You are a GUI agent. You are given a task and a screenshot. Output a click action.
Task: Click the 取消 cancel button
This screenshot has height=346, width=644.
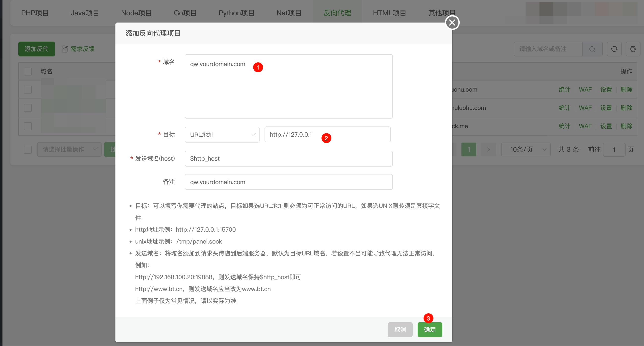coord(400,329)
